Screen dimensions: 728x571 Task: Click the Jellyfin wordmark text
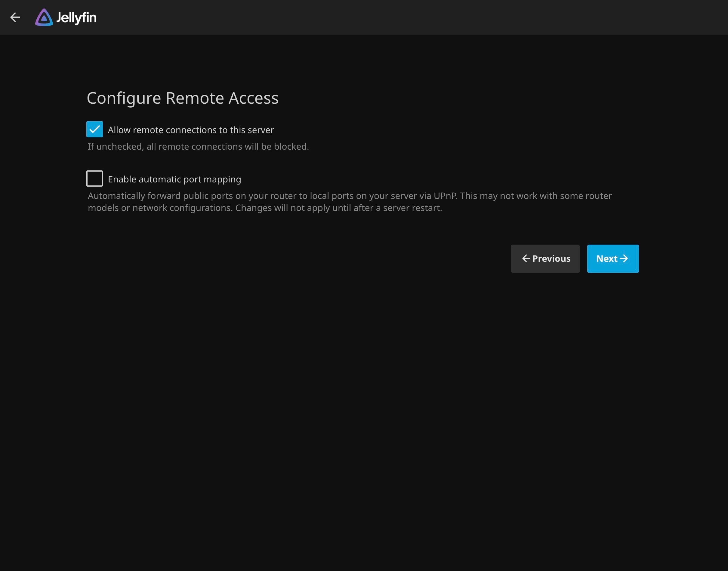[76, 17]
